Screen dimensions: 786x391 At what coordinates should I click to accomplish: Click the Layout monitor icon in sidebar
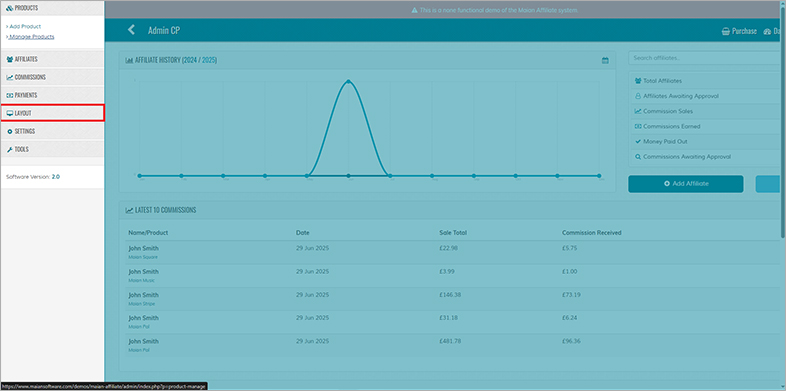pyautogui.click(x=10, y=113)
